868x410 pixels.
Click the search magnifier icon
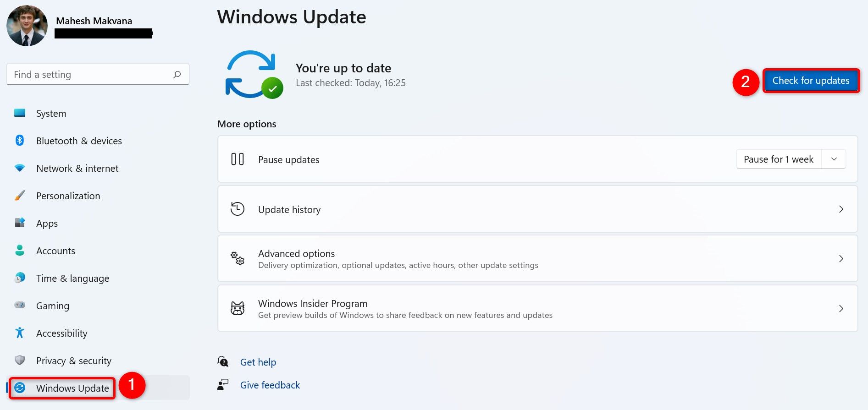click(177, 74)
